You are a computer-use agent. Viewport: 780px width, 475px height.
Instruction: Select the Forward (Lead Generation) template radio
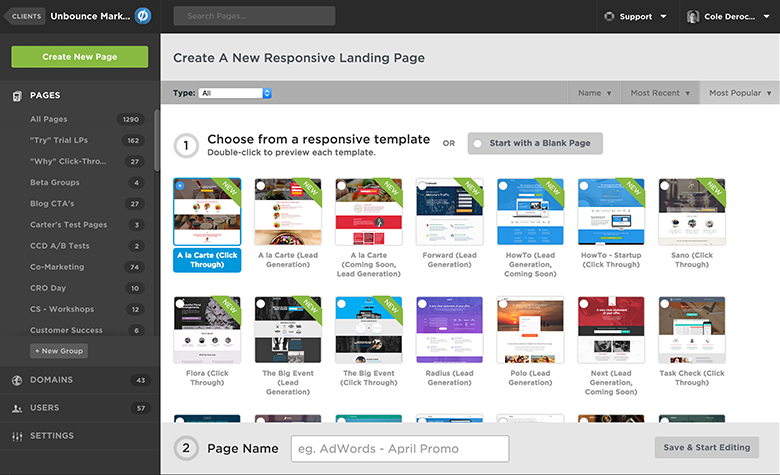(423, 186)
